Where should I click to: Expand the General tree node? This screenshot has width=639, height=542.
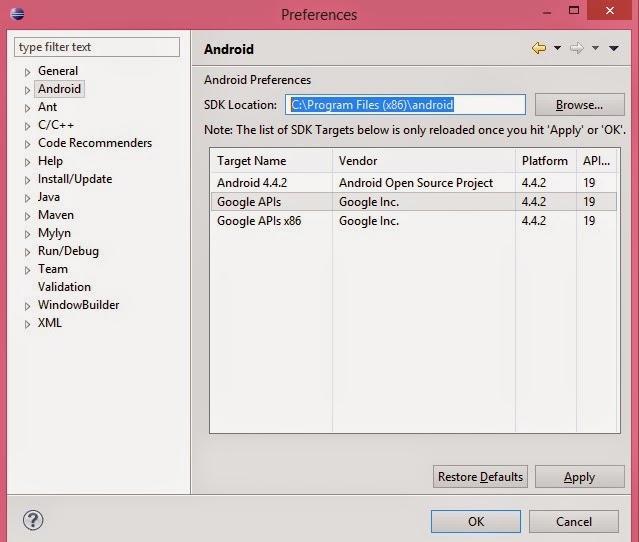27,72
